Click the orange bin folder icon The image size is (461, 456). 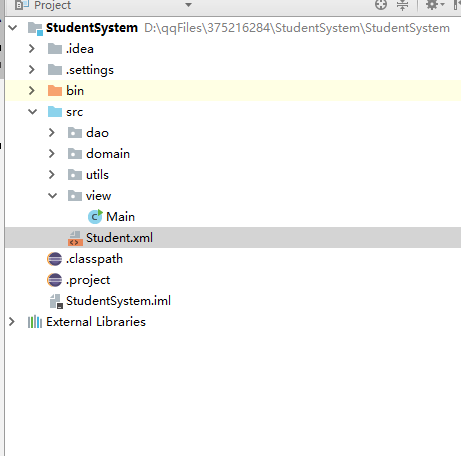click(55, 91)
